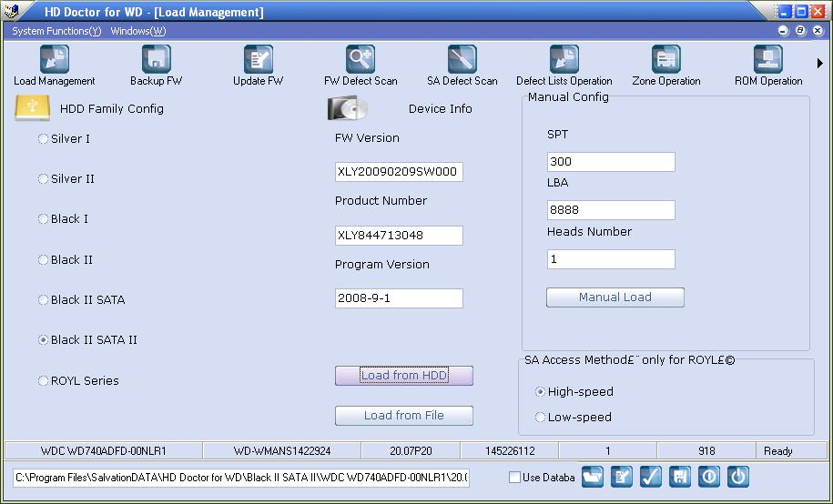
Task: Click the circled-bar icon in the bottom bar
Action: coord(708,477)
